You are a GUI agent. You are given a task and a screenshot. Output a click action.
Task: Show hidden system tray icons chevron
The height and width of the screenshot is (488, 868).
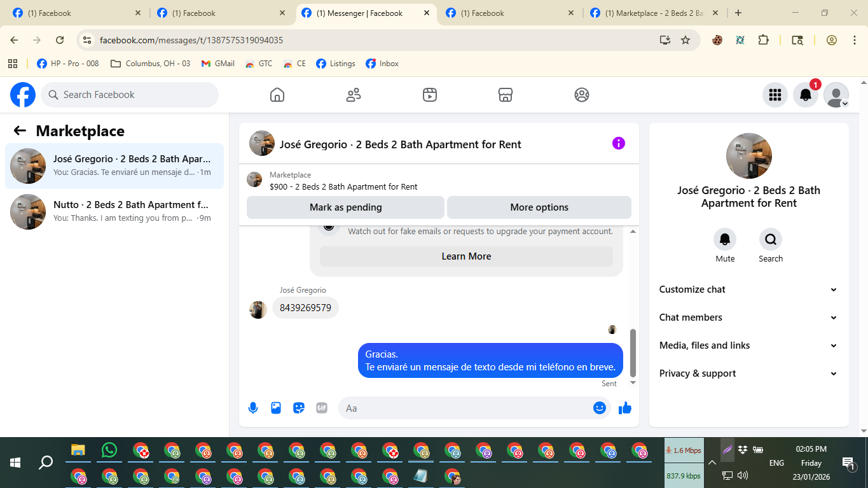[712, 463]
